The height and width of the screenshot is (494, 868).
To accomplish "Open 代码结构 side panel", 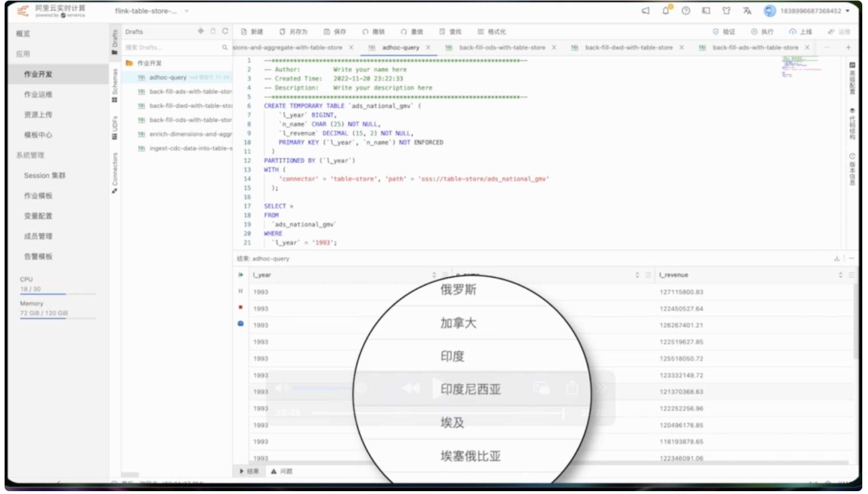I will pyautogui.click(x=852, y=124).
